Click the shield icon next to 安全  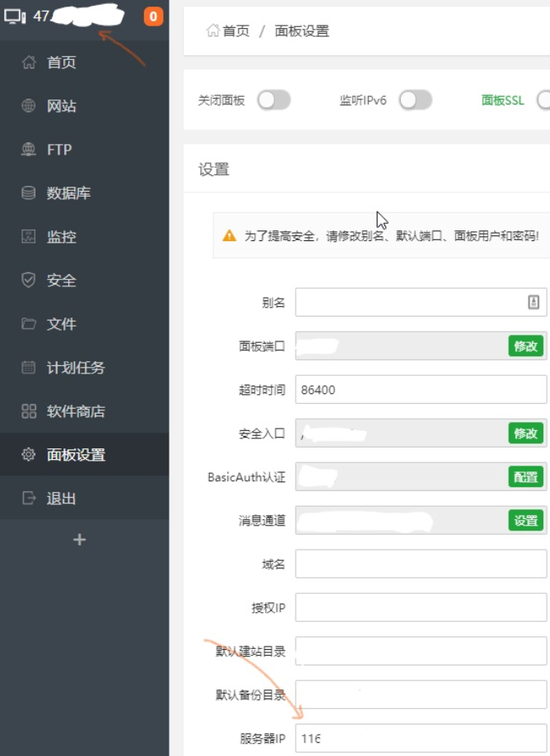point(29,281)
